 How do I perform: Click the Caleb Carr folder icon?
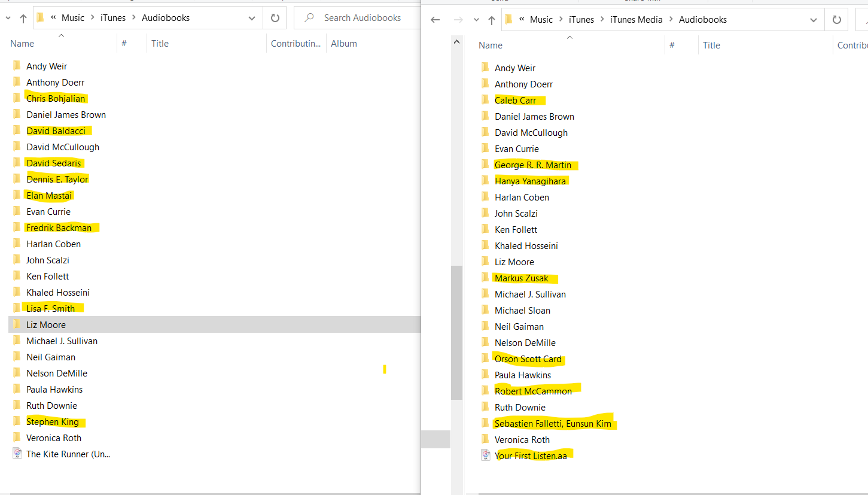tap(485, 100)
